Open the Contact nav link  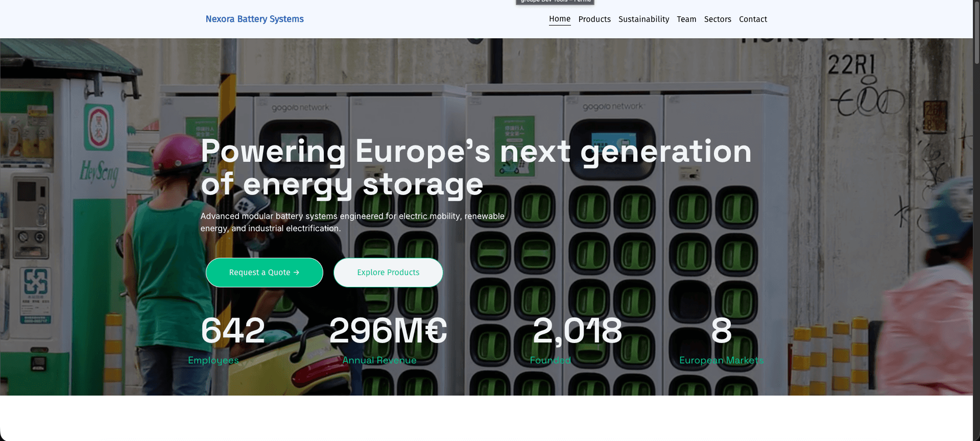pyautogui.click(x=753, y=19)
